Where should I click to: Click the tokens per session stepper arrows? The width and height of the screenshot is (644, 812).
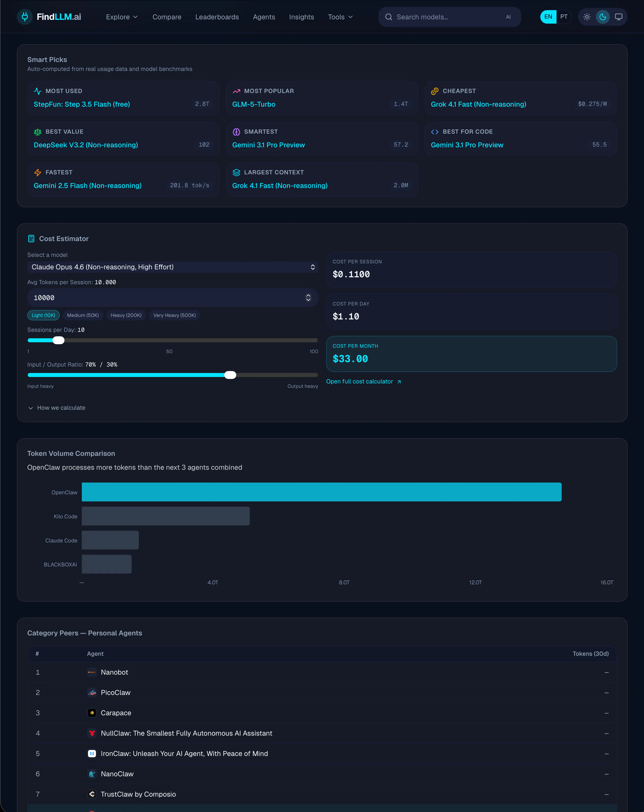pyautogui.click(x=308, y=298)
